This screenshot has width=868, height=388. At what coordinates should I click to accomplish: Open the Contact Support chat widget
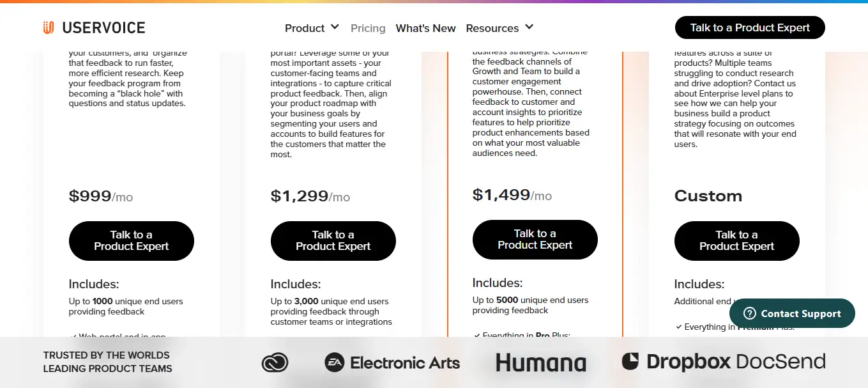coord(800,313)
